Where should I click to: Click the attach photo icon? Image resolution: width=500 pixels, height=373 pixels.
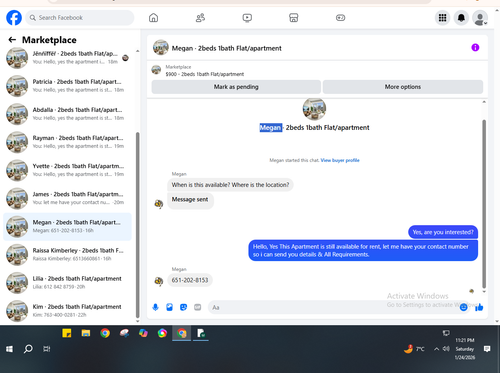tap(169, 307)
